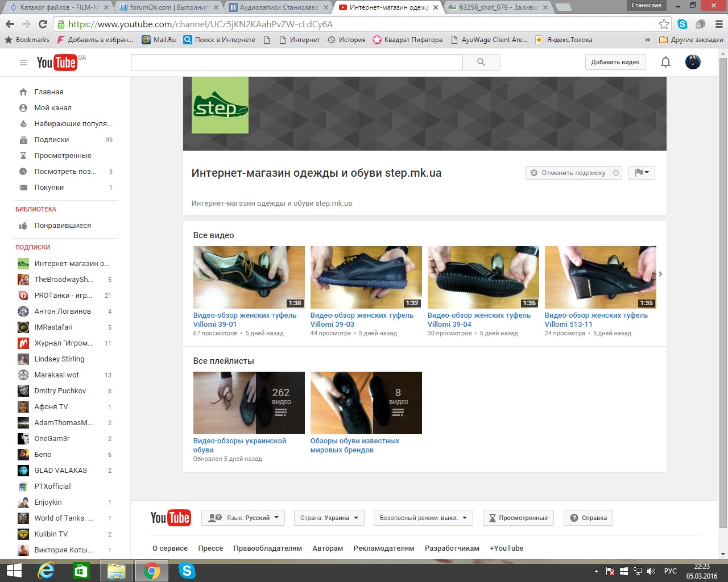The height and width of the screenshot is (582, 728).
Task: Open Villomi 513-11 video thumbnail
Action: (601, 277)
